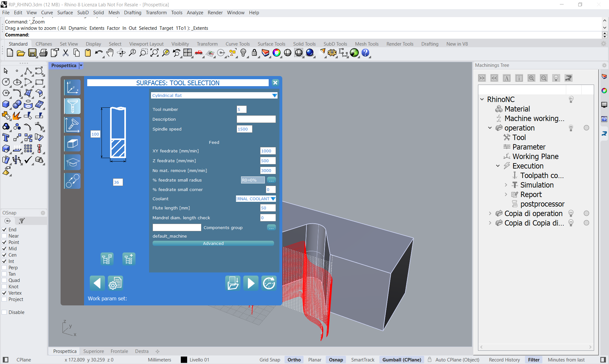Close the Surfaces Tool Selection dialog

[x=275, y=83]
